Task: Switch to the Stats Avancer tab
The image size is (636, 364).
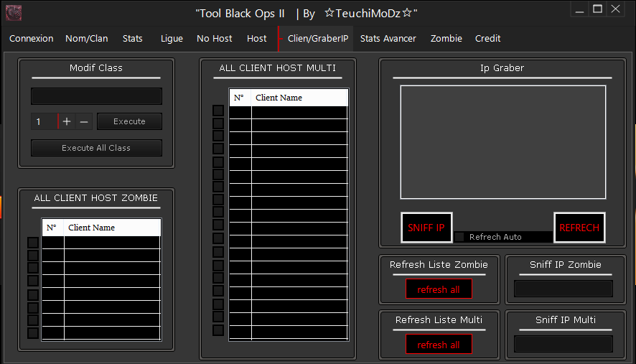Action: [388, 39]
